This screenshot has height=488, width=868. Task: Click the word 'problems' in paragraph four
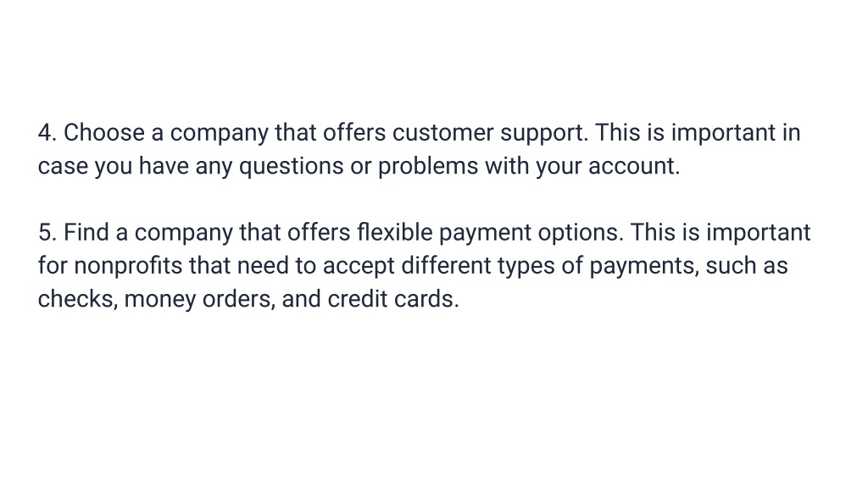click(x=428, y=166)
